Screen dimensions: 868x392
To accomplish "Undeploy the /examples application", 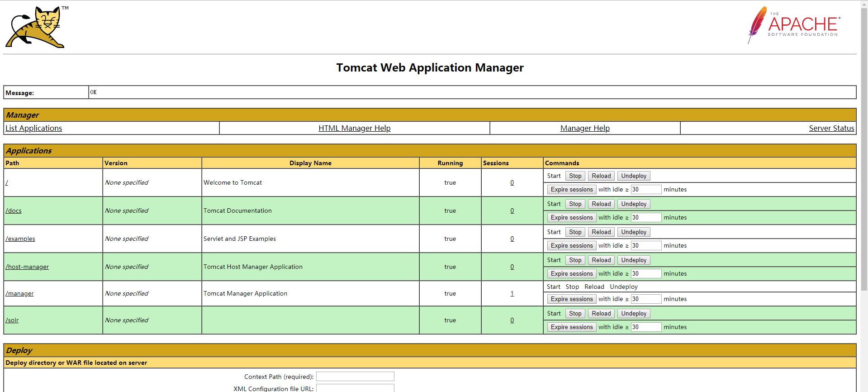I will (634, 232).
